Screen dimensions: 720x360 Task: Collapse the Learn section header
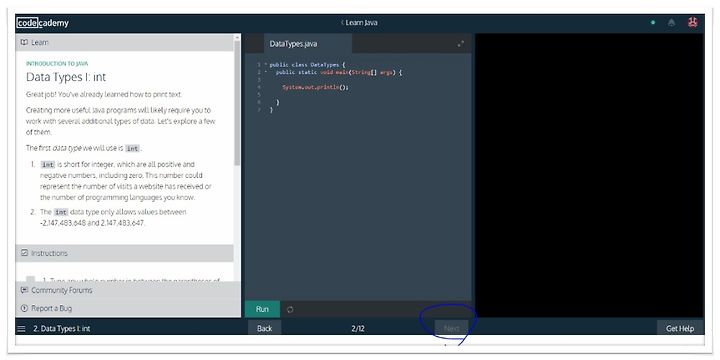point(125,42)
